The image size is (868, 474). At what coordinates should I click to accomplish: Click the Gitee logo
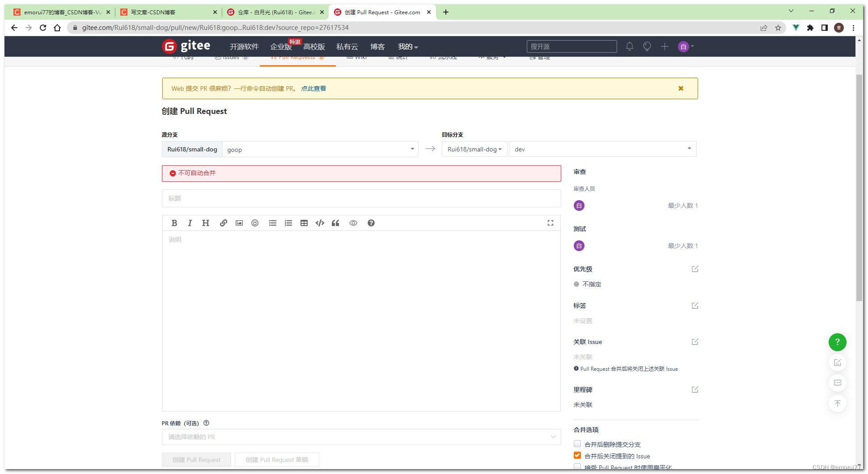tap(186, 46)
